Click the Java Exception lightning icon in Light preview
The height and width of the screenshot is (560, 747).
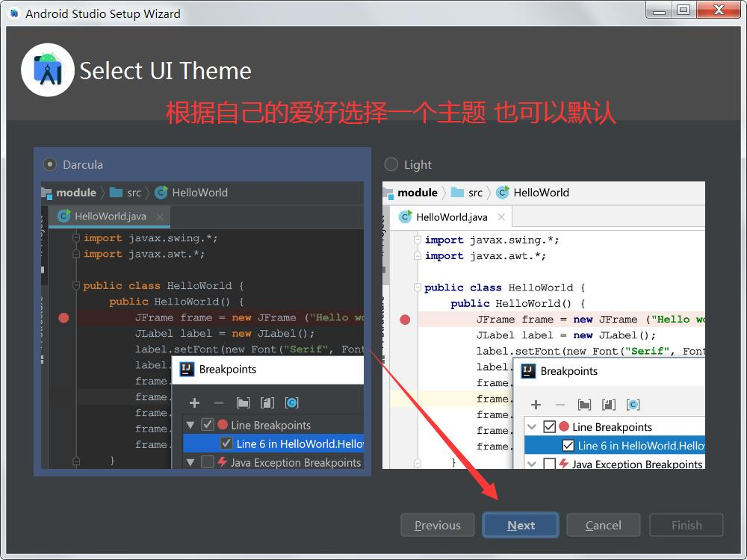[563, 464]
